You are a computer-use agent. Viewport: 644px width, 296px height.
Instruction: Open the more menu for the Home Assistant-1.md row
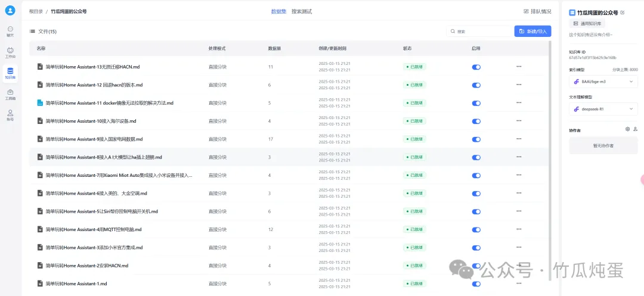[519, 283]
